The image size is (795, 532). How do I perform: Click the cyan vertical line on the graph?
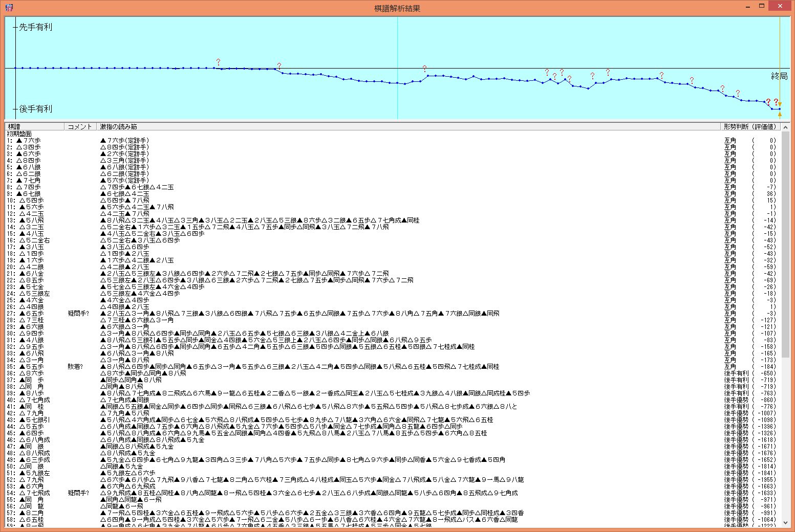[397, 51]
